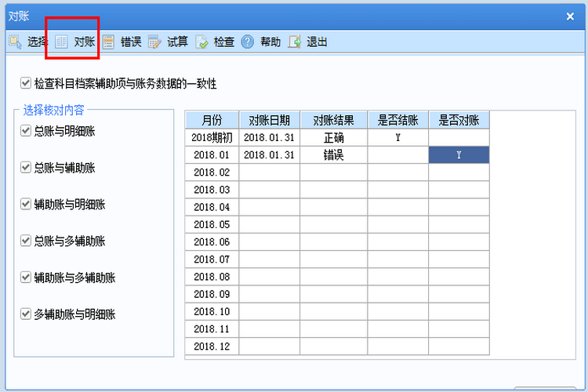Image resolution: width=588 pixels, height=392 pixels.
Task: Click the 月份 column header
Action: tap(212, 120)
